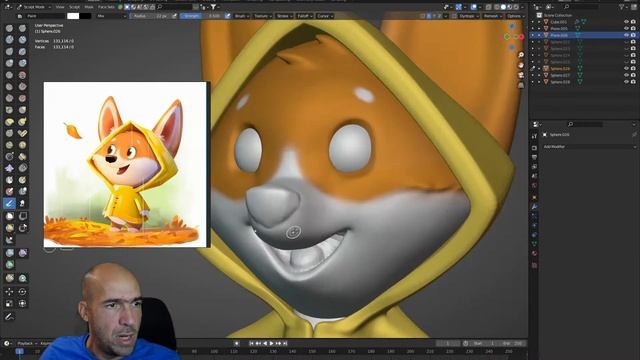Open the Texture dropdown
The image size is (640, 360).
pos(262,16)
